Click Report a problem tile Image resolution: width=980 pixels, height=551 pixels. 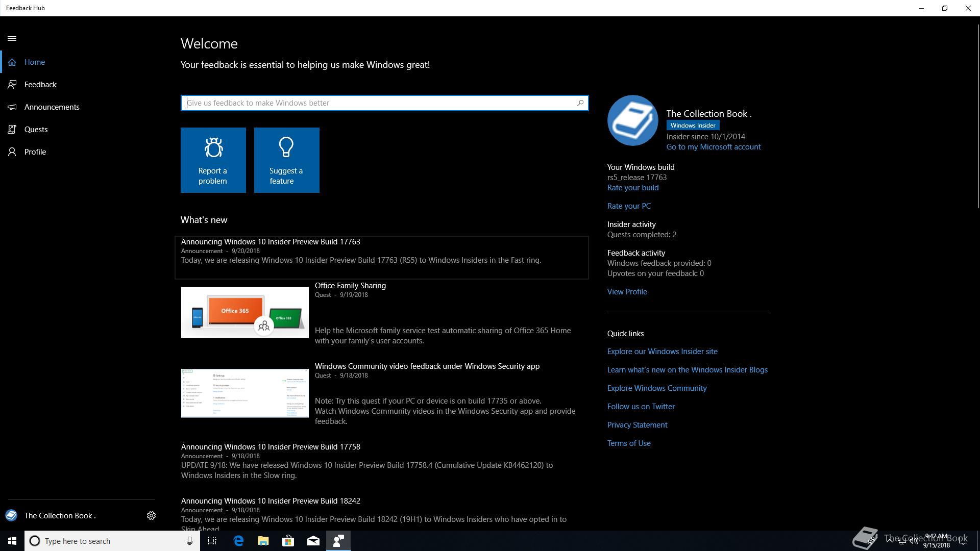pyautogui.click(x=213, y=160)
